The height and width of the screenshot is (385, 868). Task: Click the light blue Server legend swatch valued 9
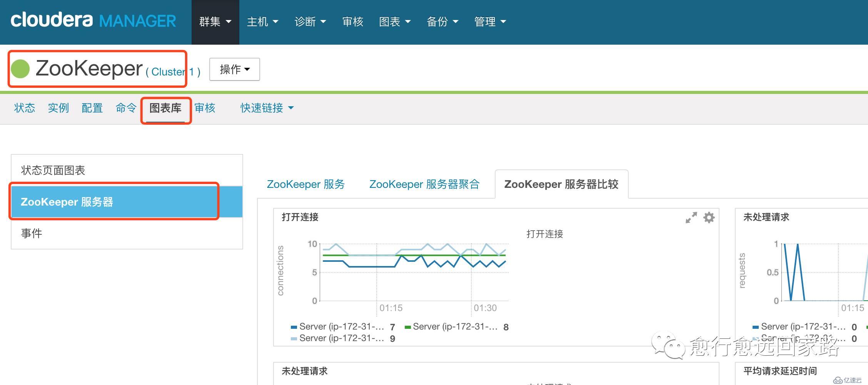tap(294, 339)
